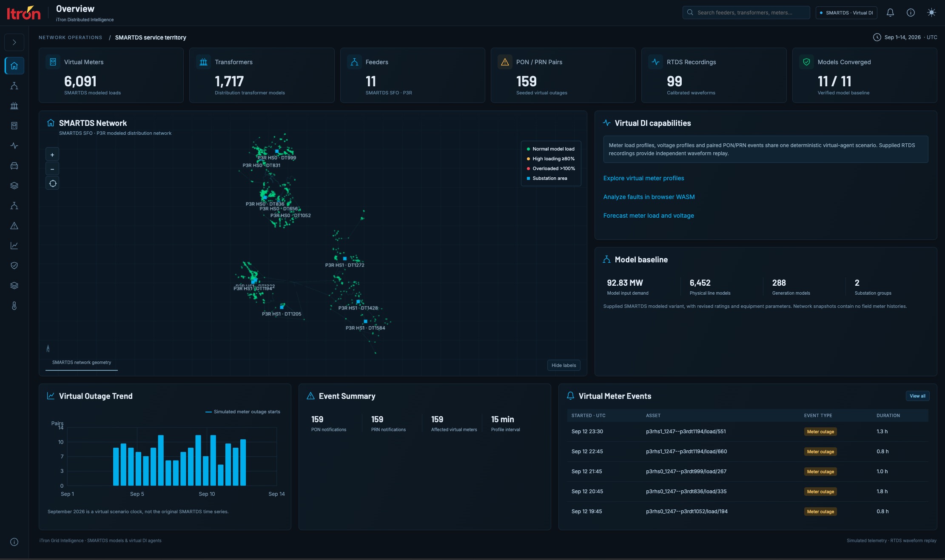Screen dimensions: 945x560
Task: Click Normal model load legend entry
Action: tap(551, 149)
